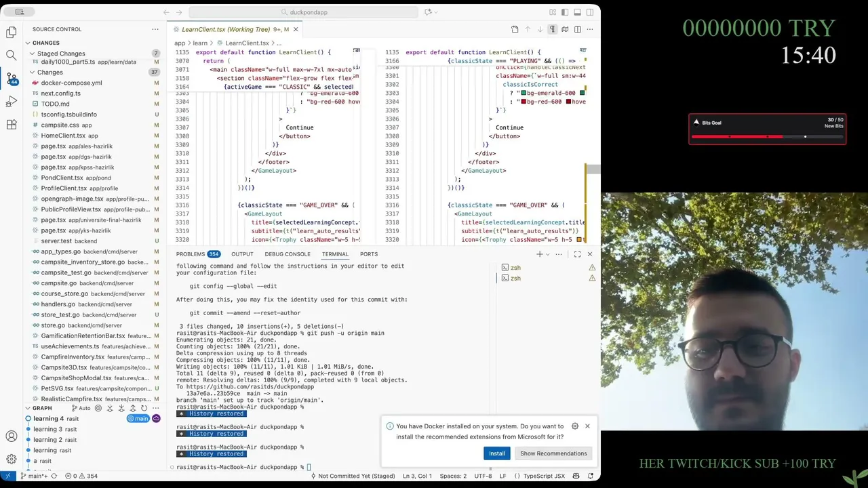
Task: Click the new terminal plus icon
Action: click(539, 254)
